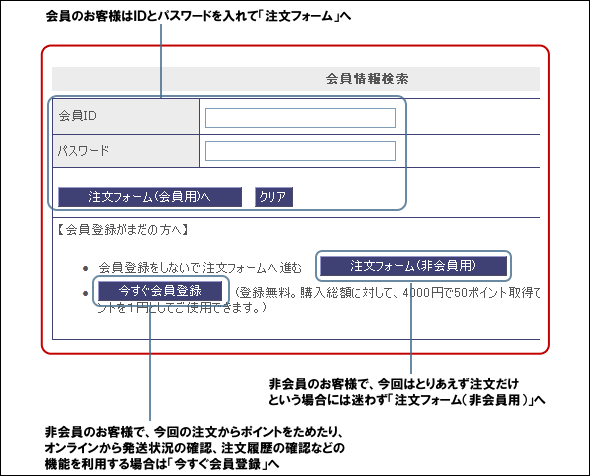The height and width of the screenshot is (476, 590).
Task: Click the 会員情報検索 header bar
Action: click(296, 79)
